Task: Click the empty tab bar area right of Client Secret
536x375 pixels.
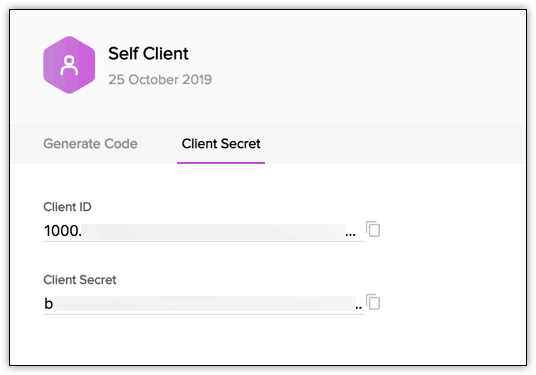Action: pyautogui.click(x=395, y=144)
